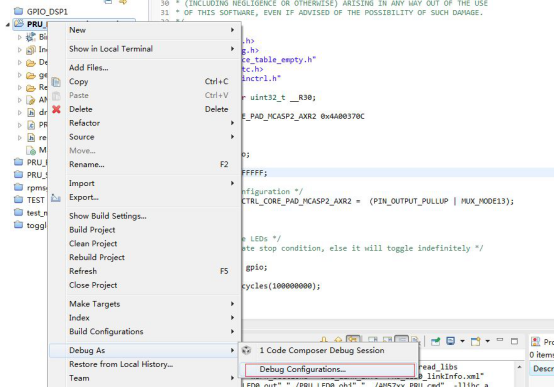Click the Problems view icon
Image resolution: width=554 pixels, height=387 pixels.
pyautogui.click(x=536, y=341)
